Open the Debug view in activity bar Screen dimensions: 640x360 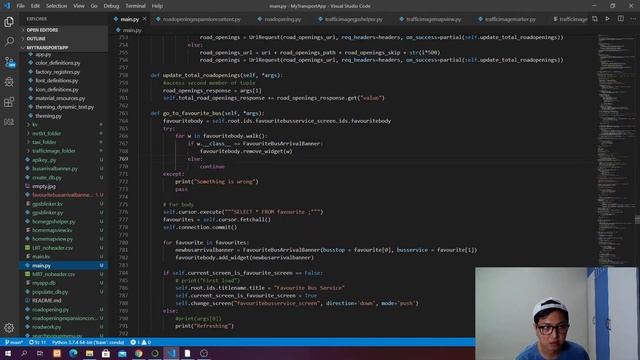[x=9, y=82]
